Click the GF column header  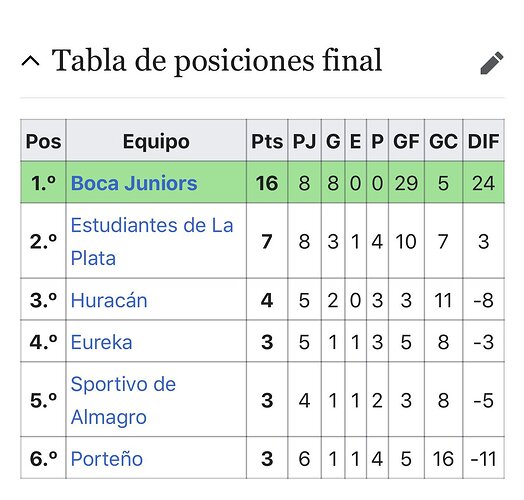point(406,141)
